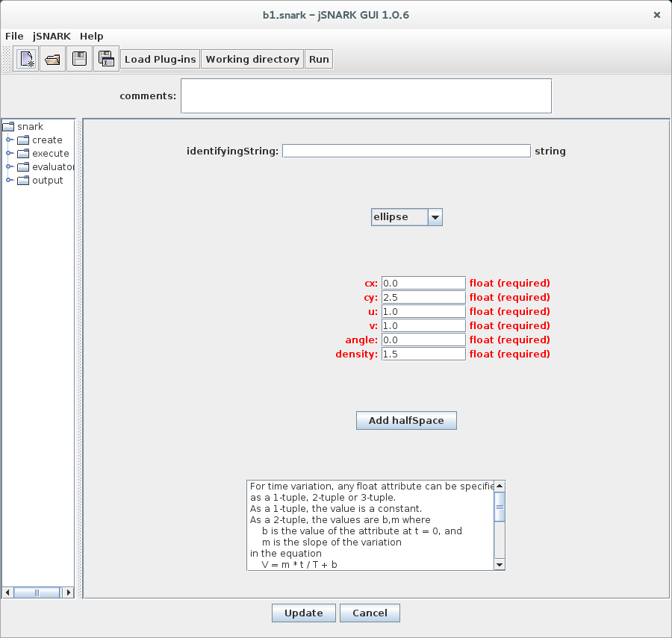672x638 pixels.
Task: Expand the output tree node
Action: pyautogui.click(x=10, y=180)
